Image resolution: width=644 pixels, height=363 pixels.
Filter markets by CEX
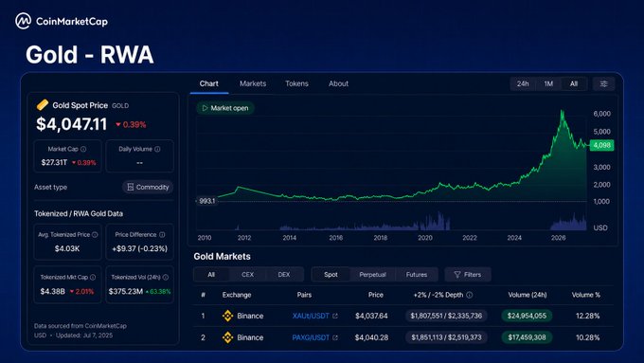(x=248, y=275)
